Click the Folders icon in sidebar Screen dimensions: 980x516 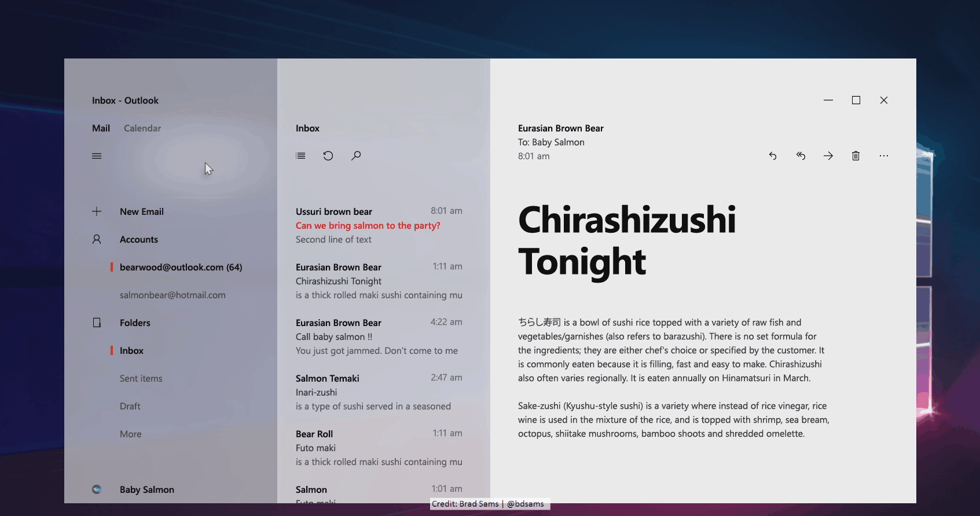pyautogui.click(x=97, y=323)
